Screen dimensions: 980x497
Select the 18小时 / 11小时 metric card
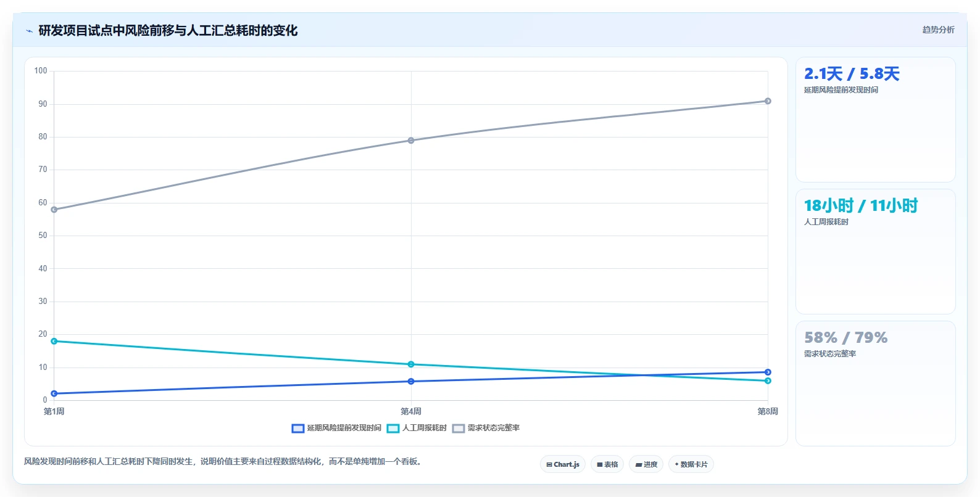pyautogui.click(x=876, y=252)
